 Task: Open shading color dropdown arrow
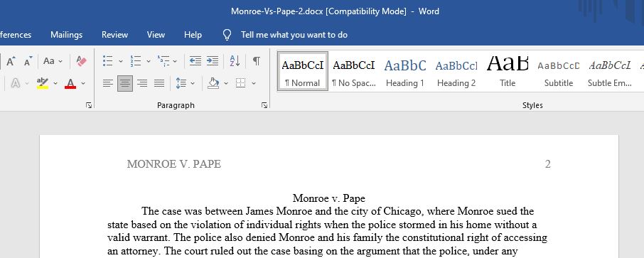pos(226,83)
